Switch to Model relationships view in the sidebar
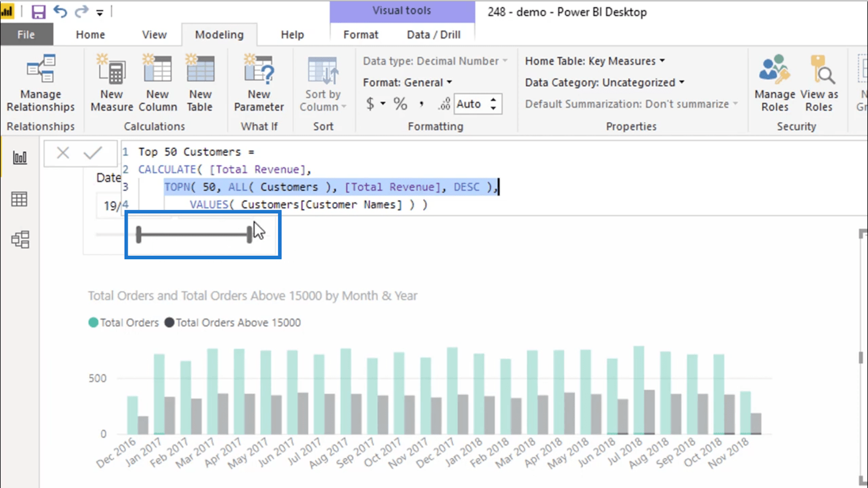 click(x=20, y=240)
